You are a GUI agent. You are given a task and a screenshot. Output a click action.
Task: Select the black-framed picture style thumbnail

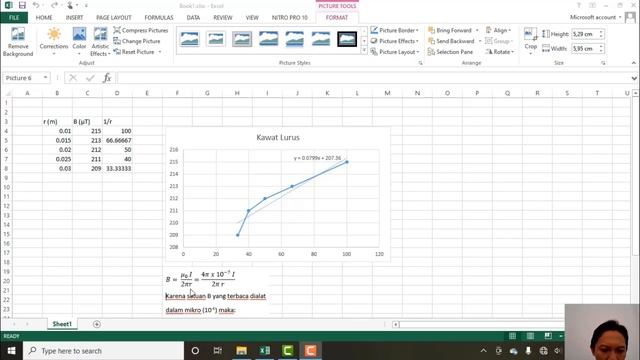[x=347, y=39]
